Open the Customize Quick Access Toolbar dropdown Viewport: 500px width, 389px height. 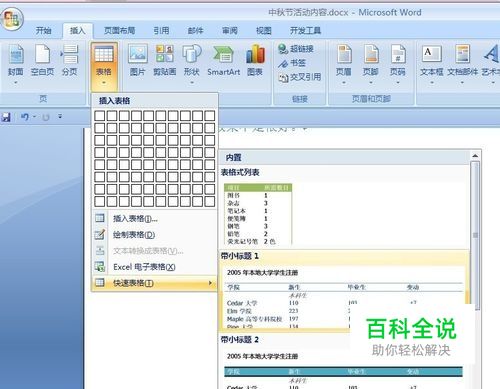click(x=60, y=116)
